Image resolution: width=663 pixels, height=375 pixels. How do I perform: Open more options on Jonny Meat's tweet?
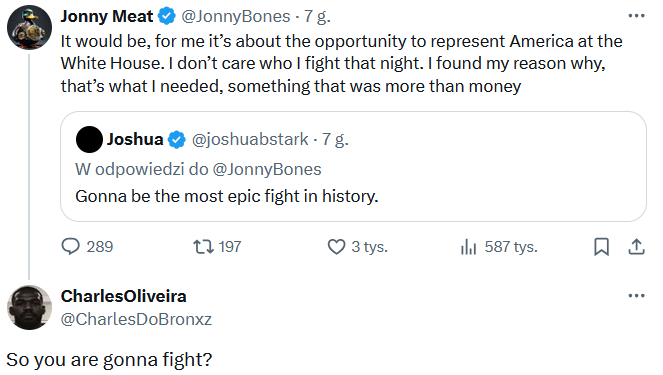[636, 16]
